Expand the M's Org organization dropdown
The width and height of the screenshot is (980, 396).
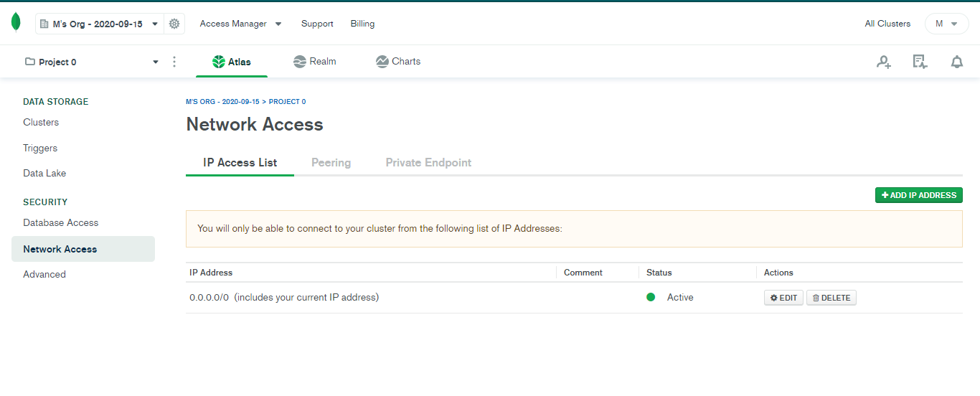(x=99, y=24)
